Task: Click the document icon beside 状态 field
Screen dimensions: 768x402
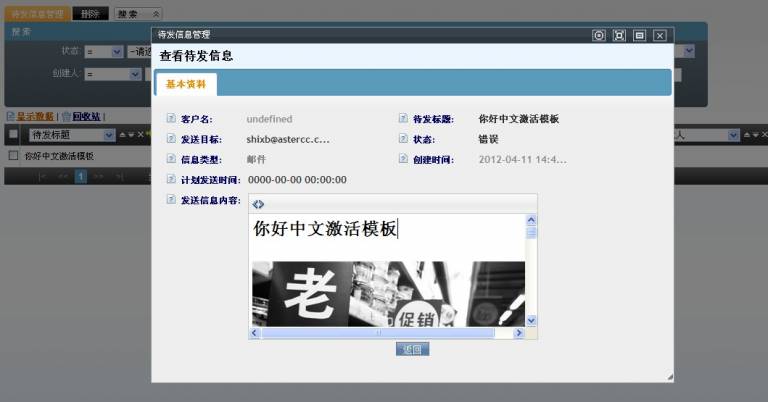Action: [x=404, y=139]
